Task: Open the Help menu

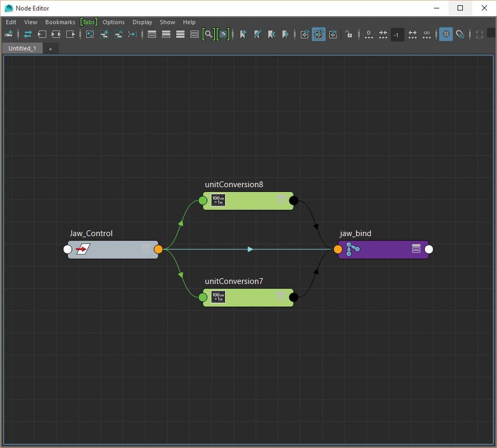Action: pyautogui.click(x=189, y=22)
